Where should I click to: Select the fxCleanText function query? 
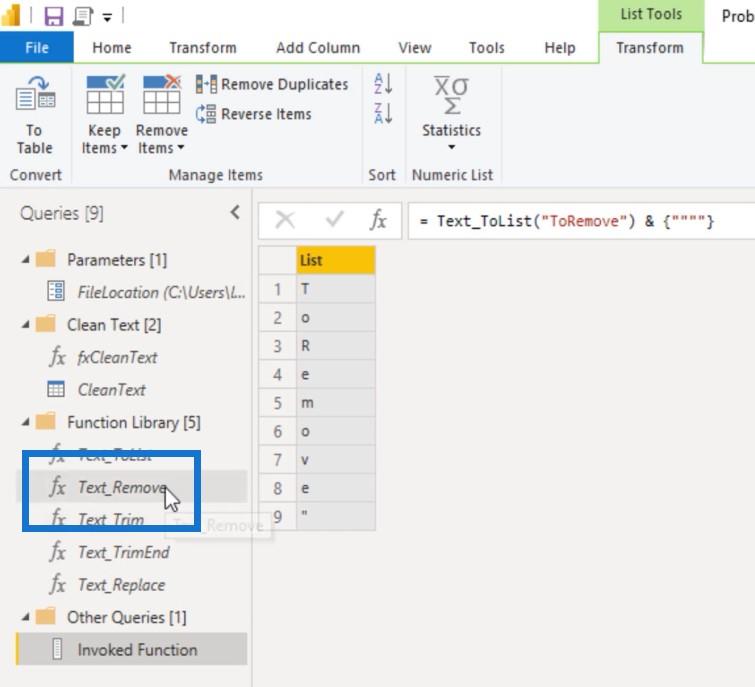[117, 357]
